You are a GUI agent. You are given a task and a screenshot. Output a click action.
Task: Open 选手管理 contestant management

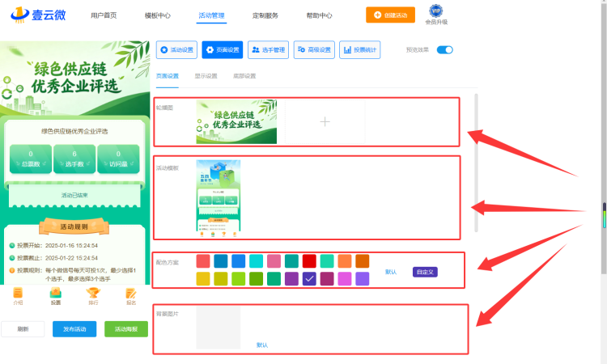click(x=268, y=50)
